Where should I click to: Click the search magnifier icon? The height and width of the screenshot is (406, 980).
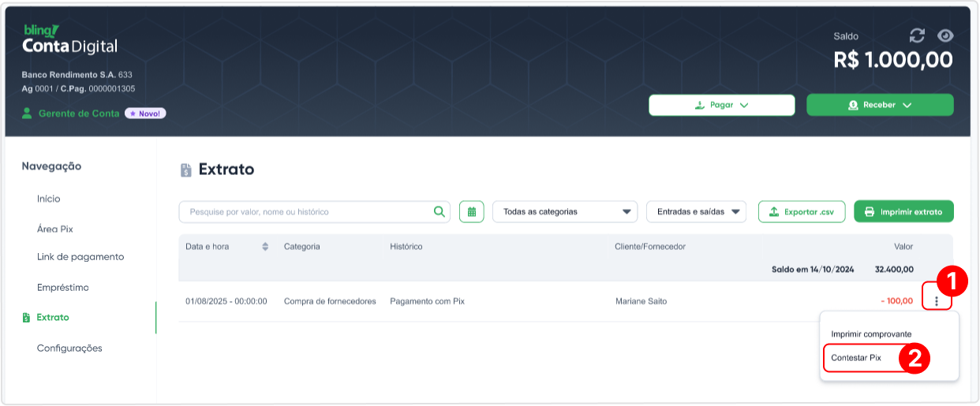(x=440, y=211)
